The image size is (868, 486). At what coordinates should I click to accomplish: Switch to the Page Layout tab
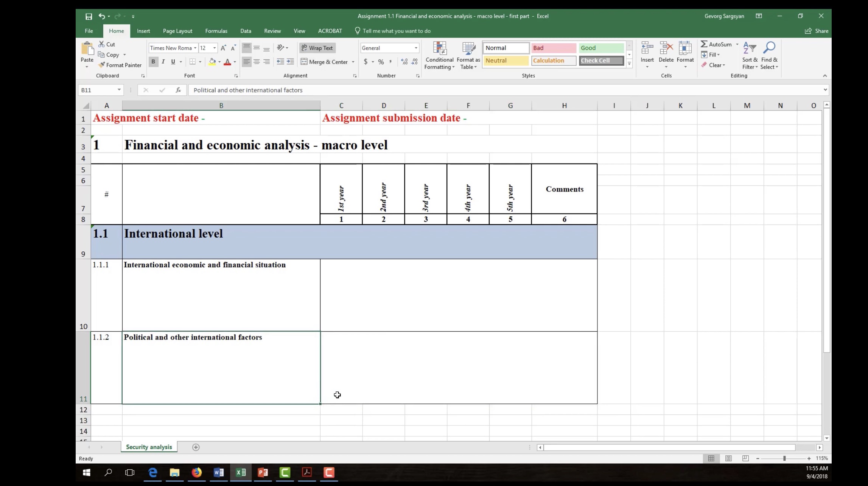click(x=177, y=31)
